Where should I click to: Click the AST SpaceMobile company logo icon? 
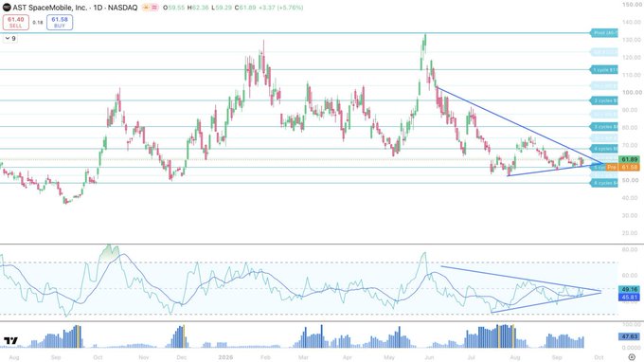pyautogui.click(x=7, y=8)
